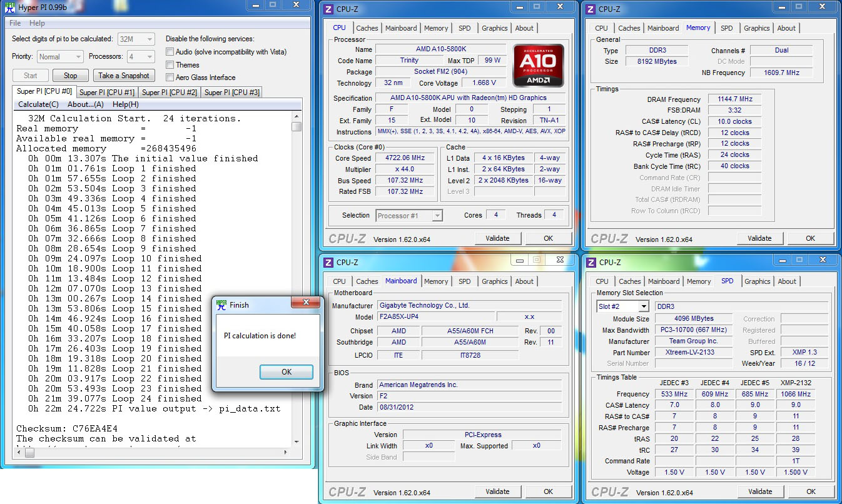The image size is (842, 504).
Task: Click the Stop button in Hyper PI
Action: click(71, 76)
